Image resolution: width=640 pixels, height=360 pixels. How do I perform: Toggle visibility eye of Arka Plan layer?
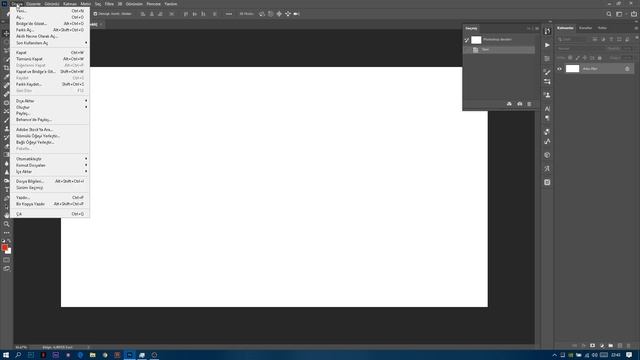click(x=560, y=69)
